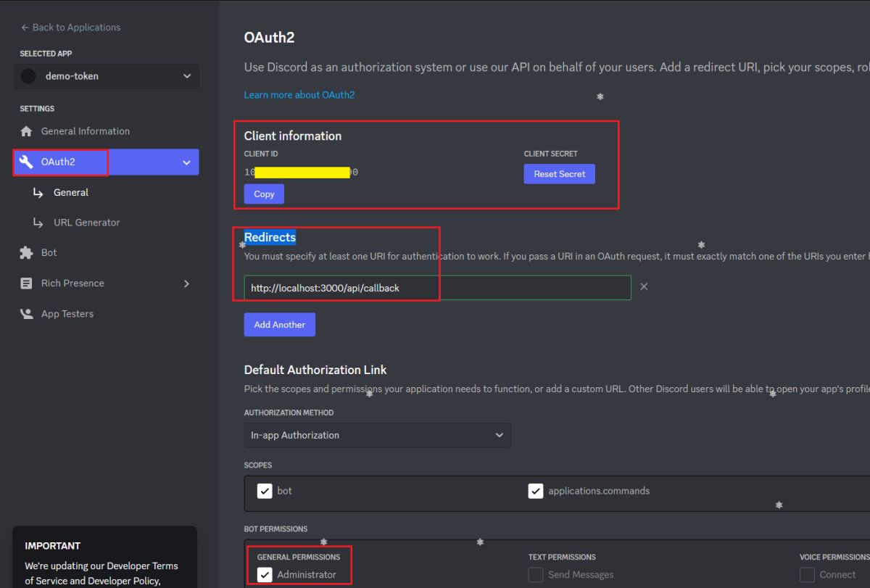Enable the Send Messages permission checkbox
The width and height of the screenshot is (870, 588).
[536, 575]
